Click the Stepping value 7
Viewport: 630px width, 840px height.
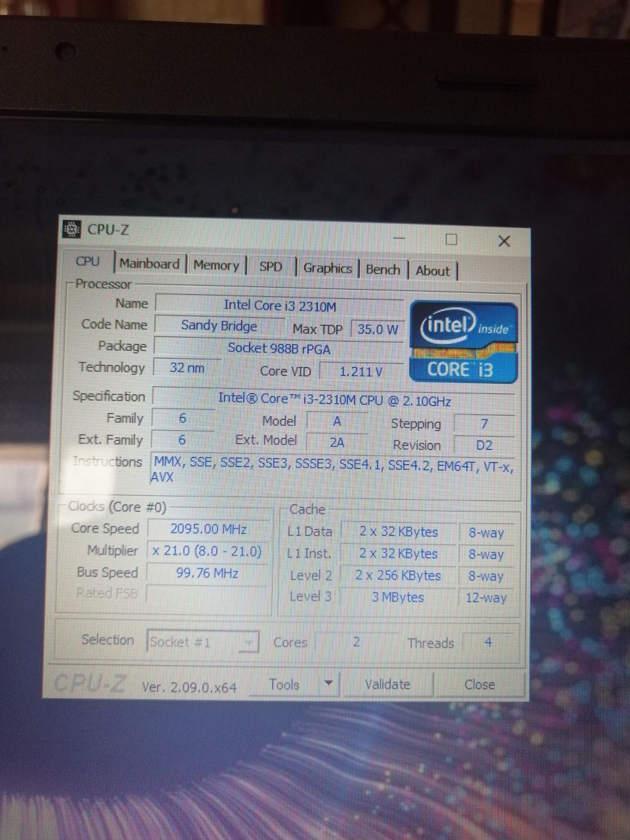484,424
